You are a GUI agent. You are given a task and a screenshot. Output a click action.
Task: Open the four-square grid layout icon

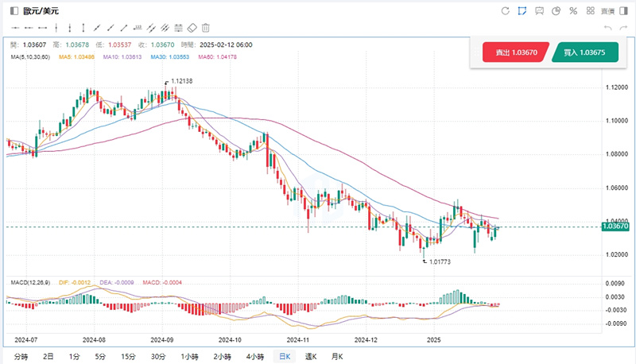pos(590,11)
